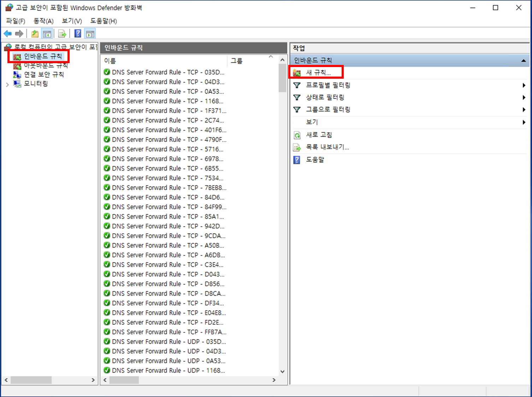Click the 도움말 question mark icon
This screenshot has width=532, height=397.
coord(297,160)
